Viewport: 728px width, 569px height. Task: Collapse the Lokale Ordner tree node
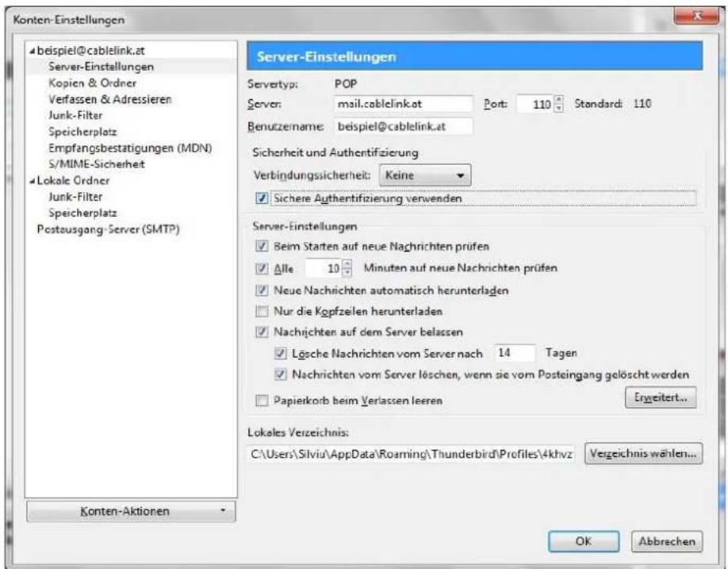32,181
